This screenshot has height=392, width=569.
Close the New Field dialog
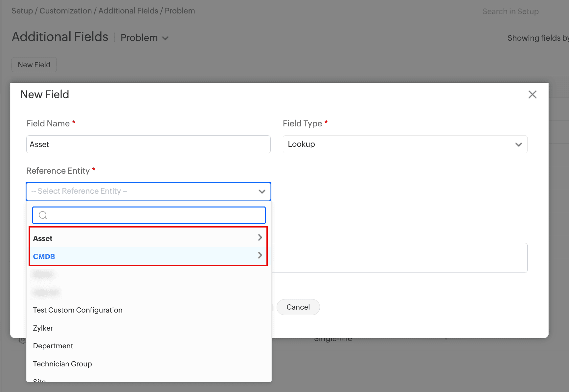coord(532,95)
